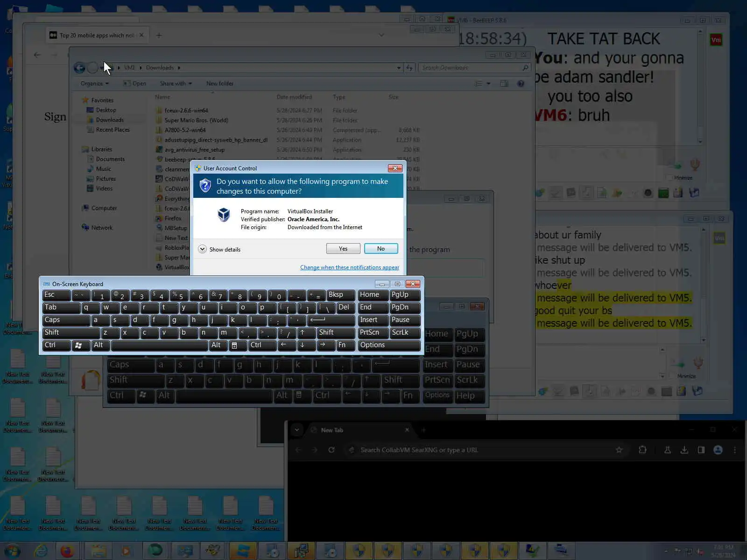Viewport: 747px width, 560px height.
Task: Toggle the Fn key on the front On-Screen Keyboard
Action: (345, 345)
